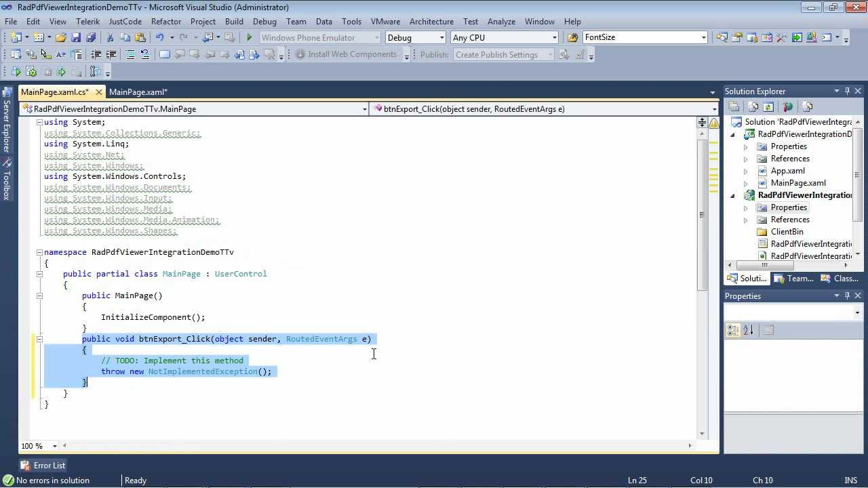Open the Properties Window toolbar icon

point(736,37)
